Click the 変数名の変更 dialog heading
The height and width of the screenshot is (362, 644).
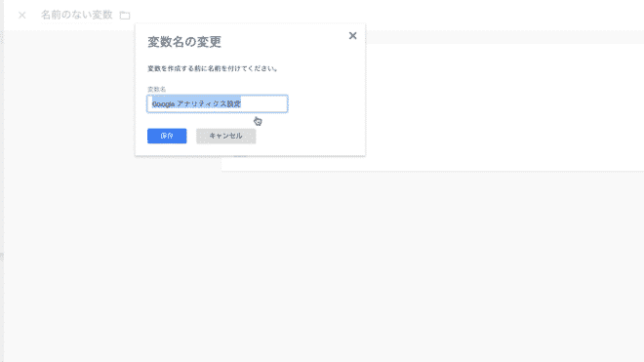(184, 42)
